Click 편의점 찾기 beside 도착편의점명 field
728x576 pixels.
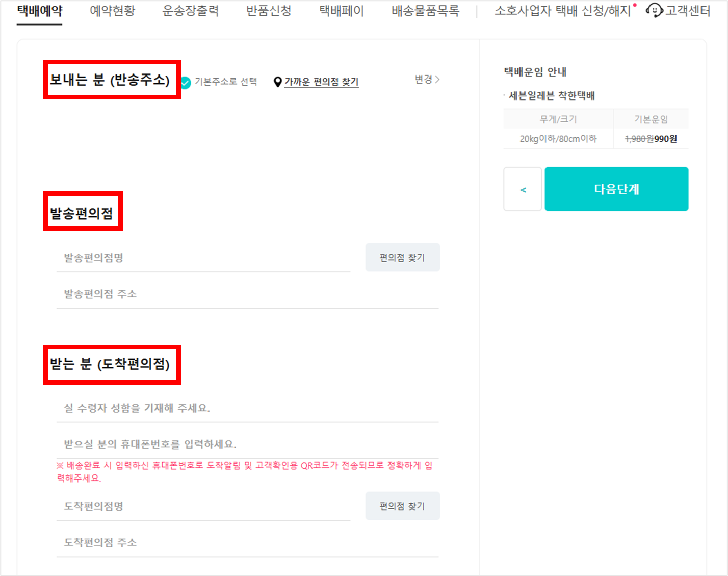pyautogui.click(x=402, y=506)
